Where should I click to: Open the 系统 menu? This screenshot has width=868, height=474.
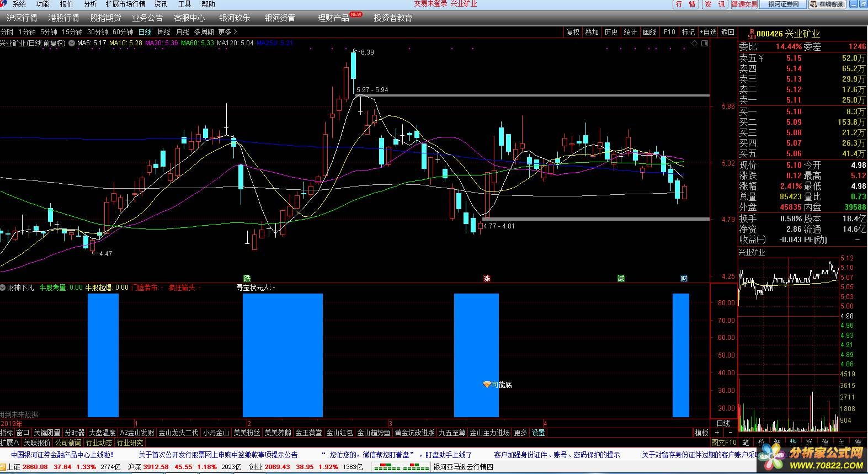(x=19, y=4)
